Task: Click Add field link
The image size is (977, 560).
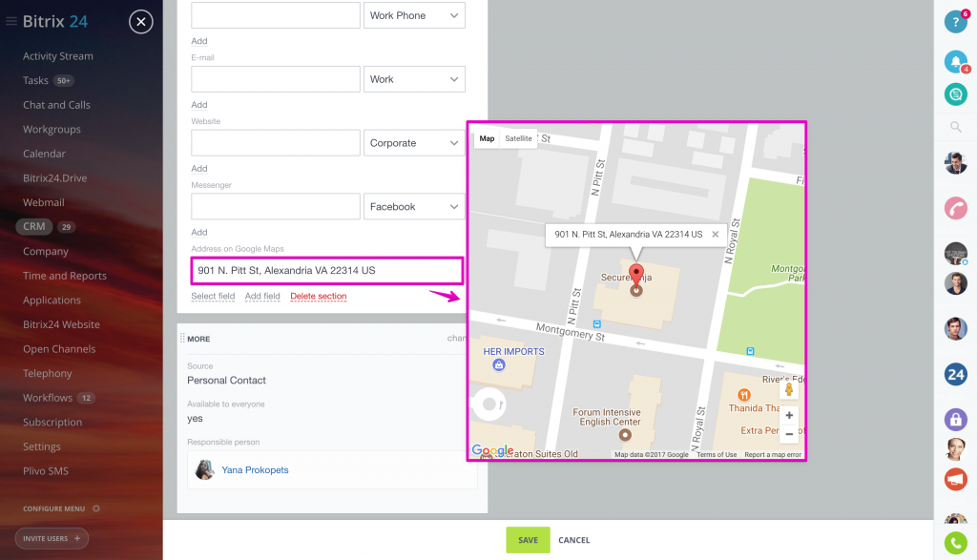Action: [262, 296]
